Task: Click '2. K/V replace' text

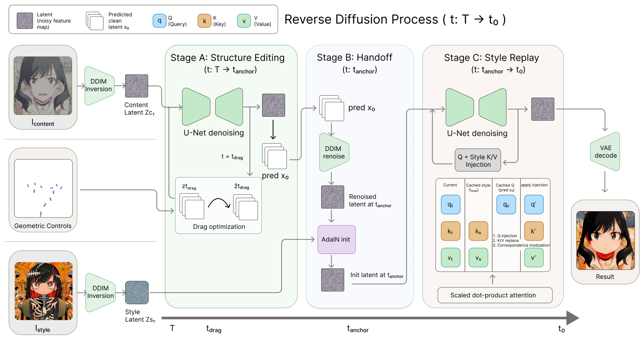Action: click(506, 240)
